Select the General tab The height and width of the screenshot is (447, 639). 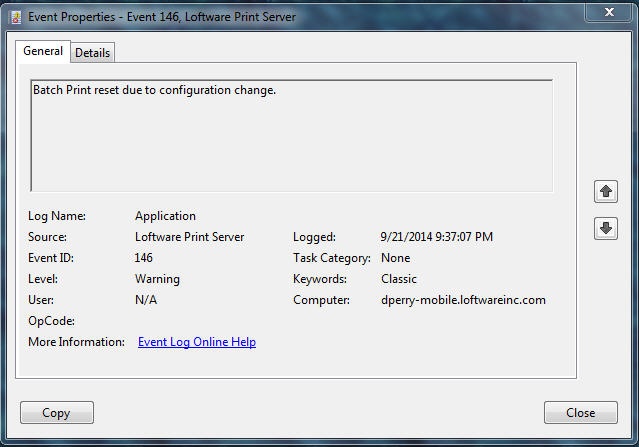tap(43, 51)
